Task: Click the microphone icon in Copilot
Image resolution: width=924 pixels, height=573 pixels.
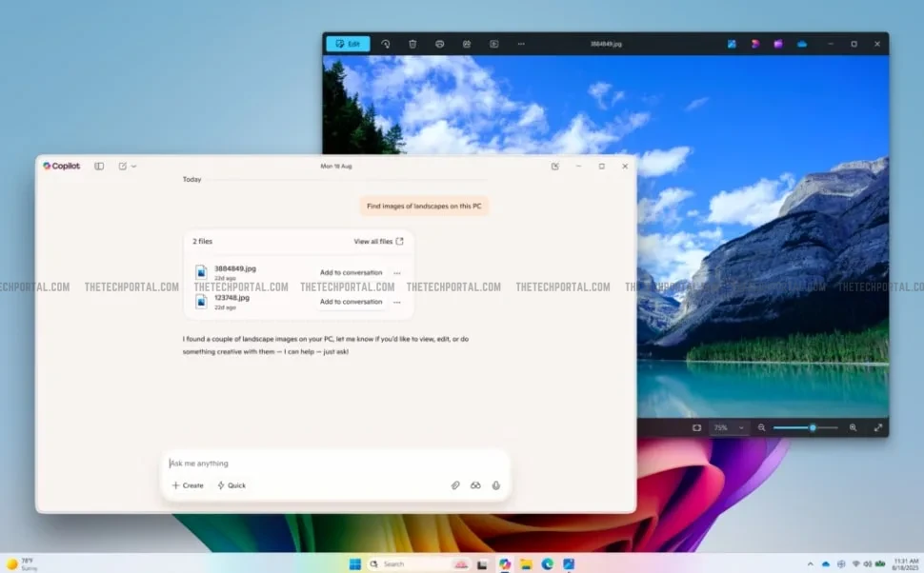Action: tap(496, 485)
